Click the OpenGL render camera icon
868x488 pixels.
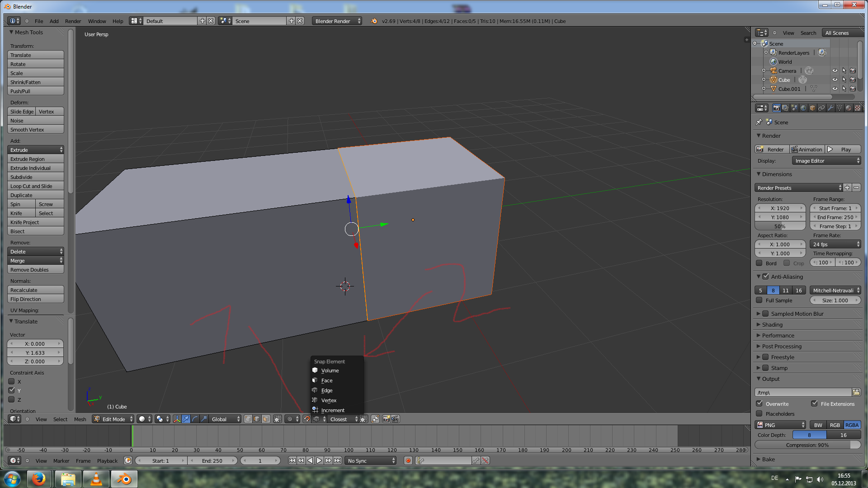click(386, 419)
